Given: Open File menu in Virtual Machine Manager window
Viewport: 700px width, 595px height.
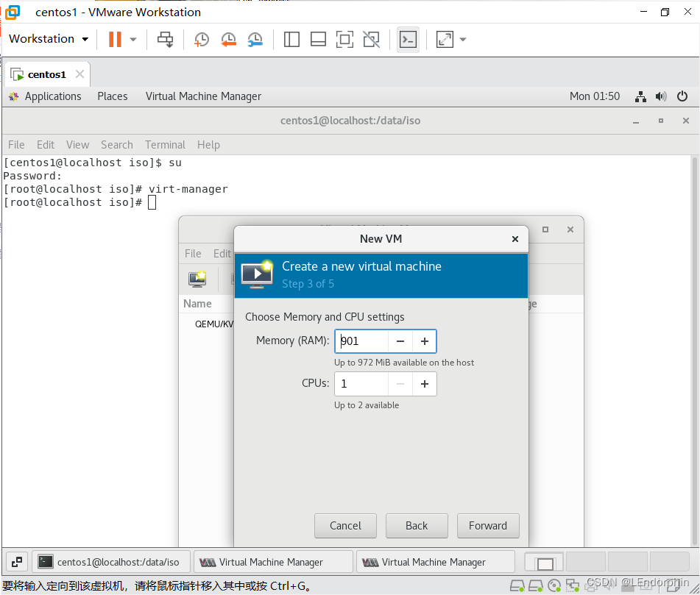Looking at the screenshot, I should point(193,254).
